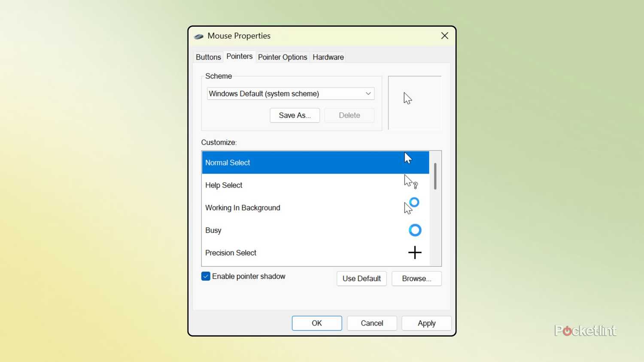
Task: Click Cancel to discard changes
Action: pos(372,323)
